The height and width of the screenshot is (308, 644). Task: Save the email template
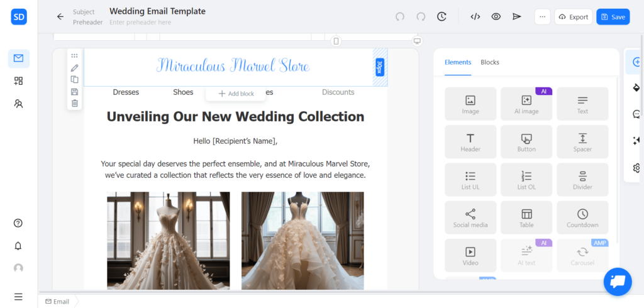click(613, 17)
